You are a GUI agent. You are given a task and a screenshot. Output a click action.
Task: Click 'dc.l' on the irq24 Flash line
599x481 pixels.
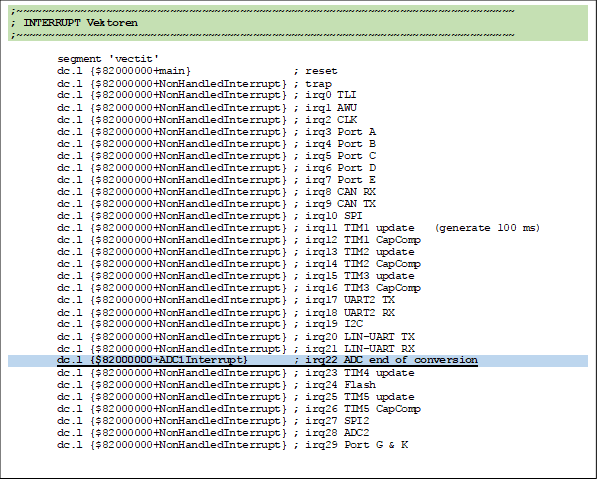coord(70,385)
